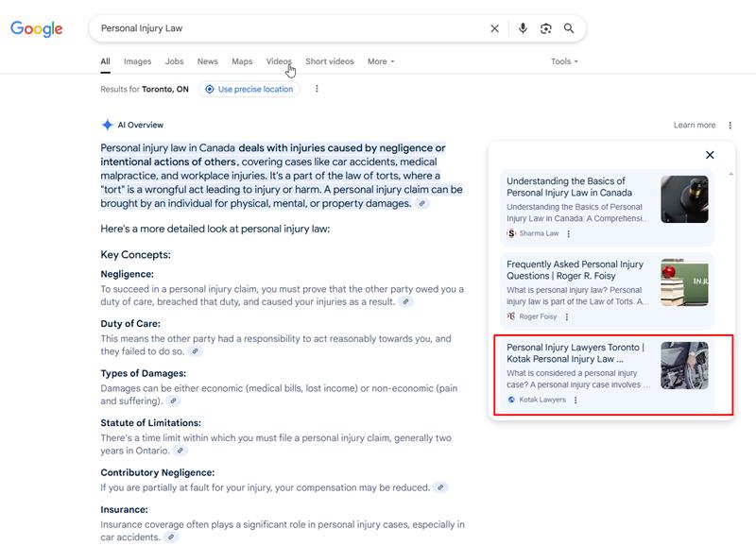This screenshot has height=546, width=756.
Task: Close the AI Overview sources panel
Action: coord(710,155)
